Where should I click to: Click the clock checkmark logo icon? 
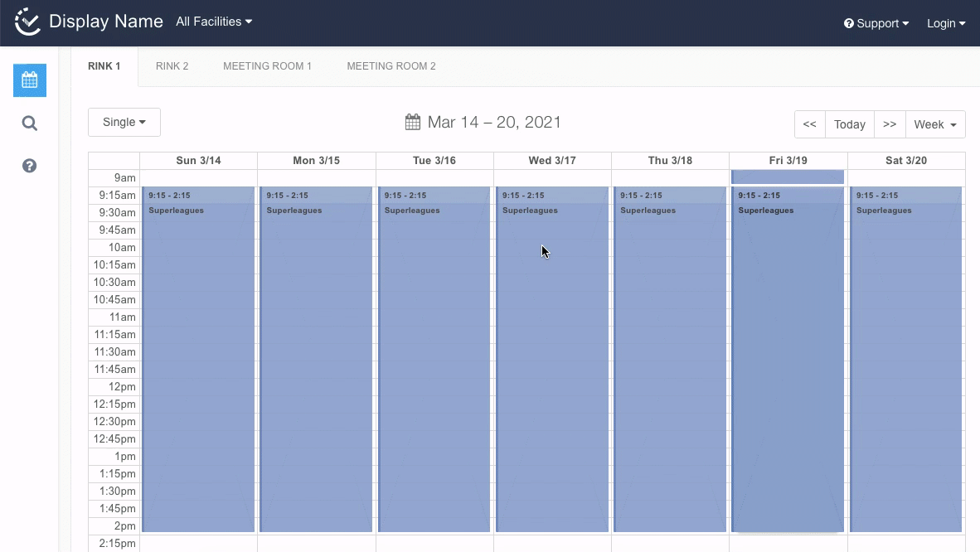click(x=27, y=22)
